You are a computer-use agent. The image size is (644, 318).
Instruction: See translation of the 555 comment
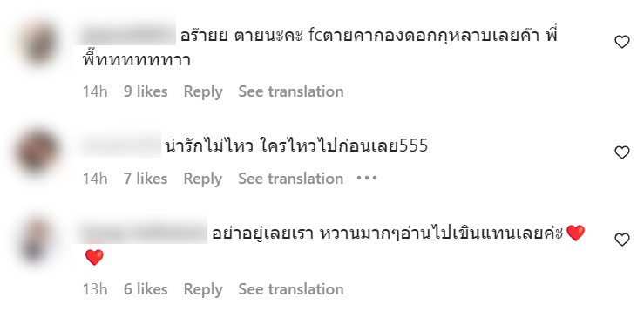[291, 179]
